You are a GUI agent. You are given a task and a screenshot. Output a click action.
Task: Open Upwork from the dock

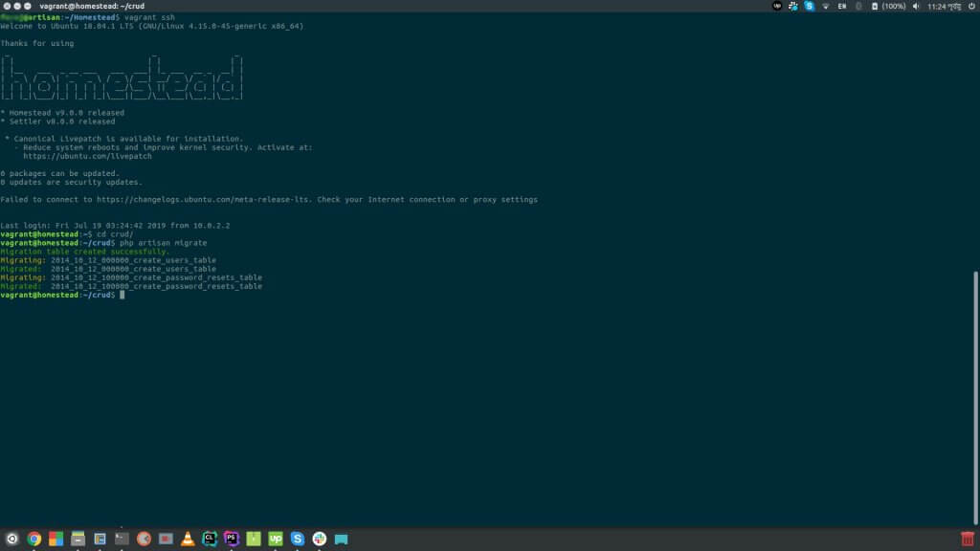click(x=276, y=539)
